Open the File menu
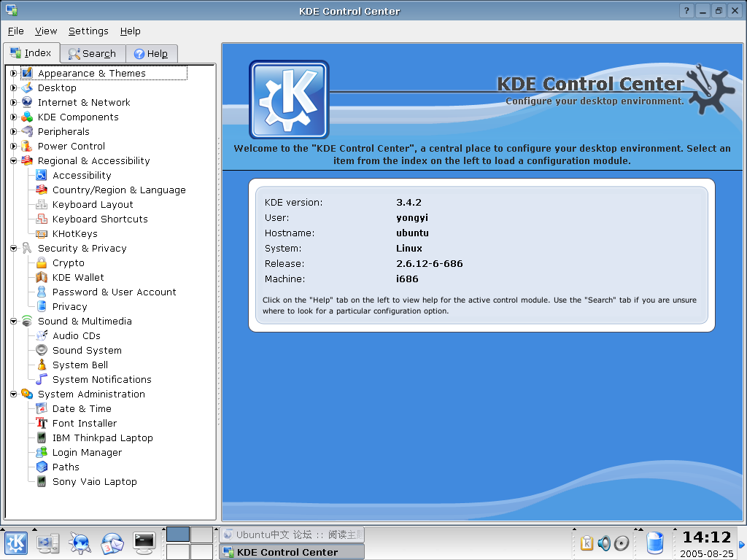Image resolution: width=747 pixels, height=560 pixels. (x=16, y=31)
